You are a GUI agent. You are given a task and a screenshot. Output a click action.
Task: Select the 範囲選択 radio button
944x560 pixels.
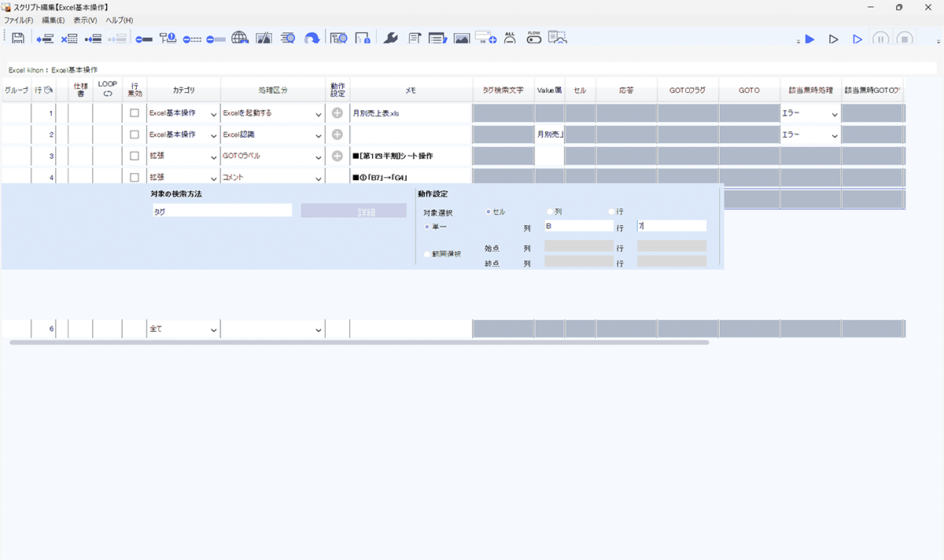click(427, 254)
